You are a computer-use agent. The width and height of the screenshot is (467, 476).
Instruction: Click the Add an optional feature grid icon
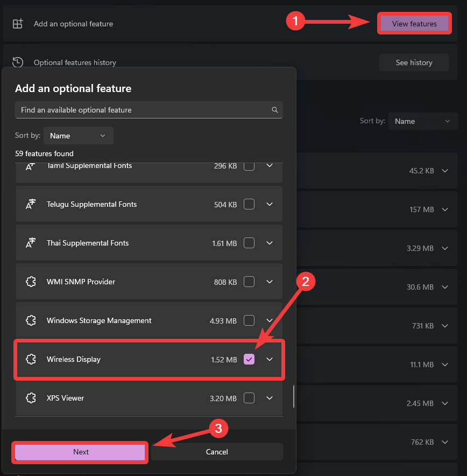(18, 24)
